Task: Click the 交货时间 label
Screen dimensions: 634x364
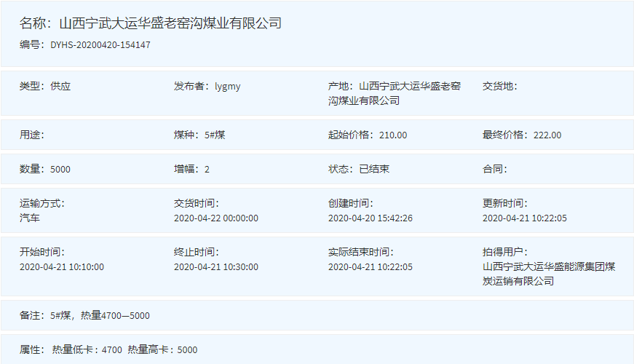Action: click(x=196, y=203)
